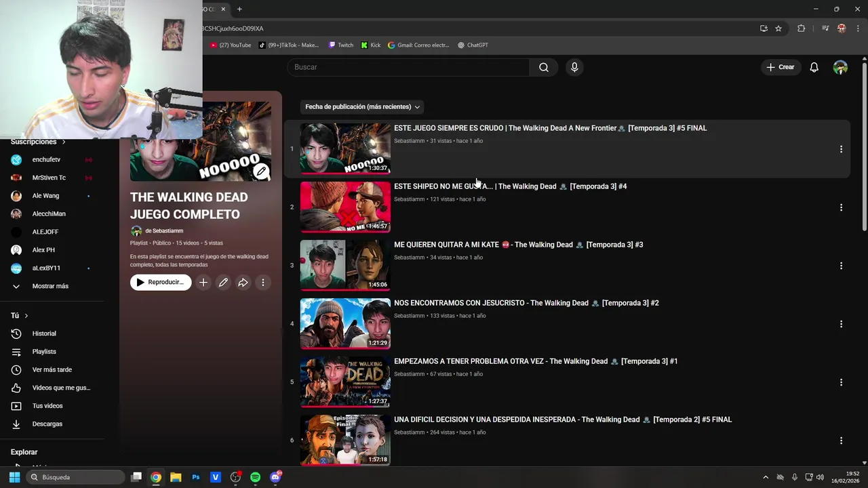868x488 pixels.
Task: Open Photoshop from taskbar
Action: point(195,477)
